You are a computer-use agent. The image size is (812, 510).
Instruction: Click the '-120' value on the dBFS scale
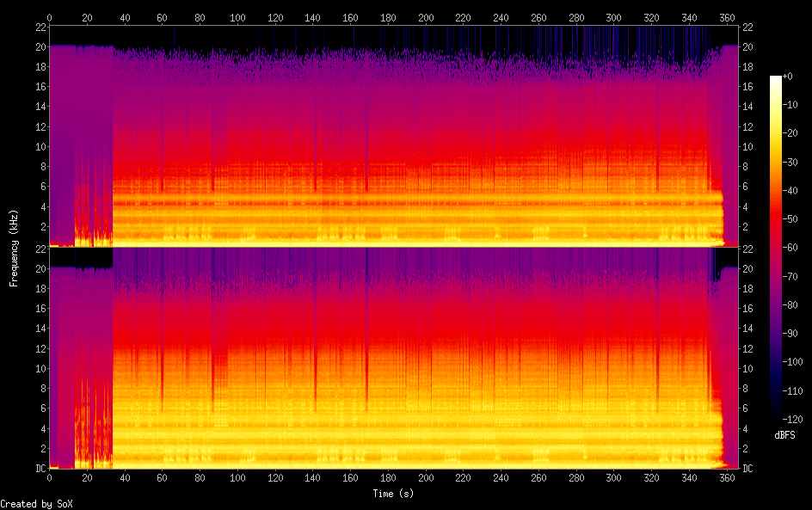(x=793, y=420)
